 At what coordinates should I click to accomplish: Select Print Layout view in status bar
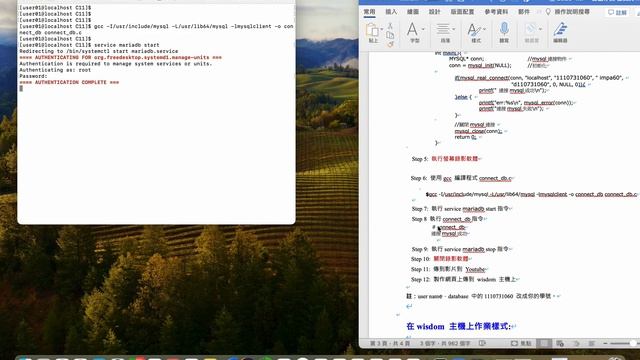[x=544, y=343]
